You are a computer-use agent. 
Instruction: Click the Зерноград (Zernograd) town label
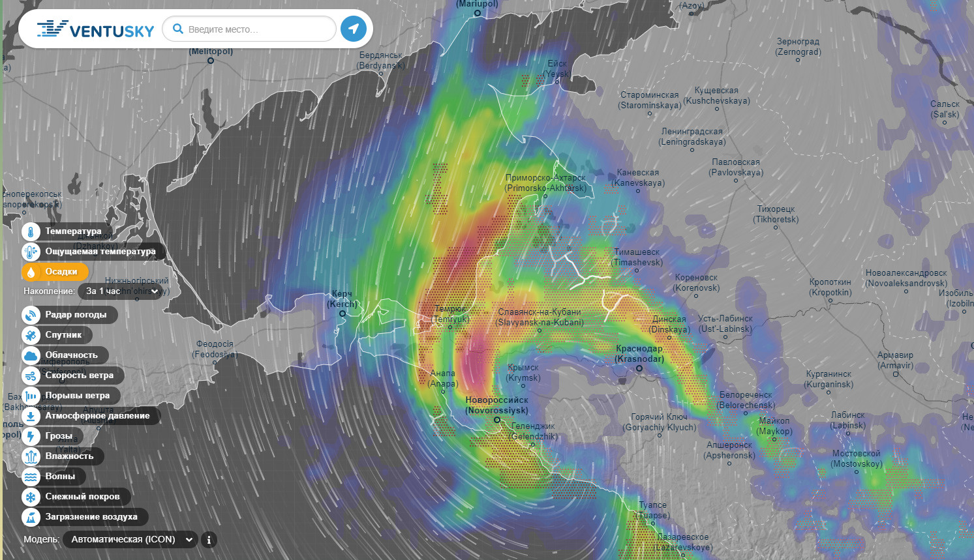click(x=798, y=46)
